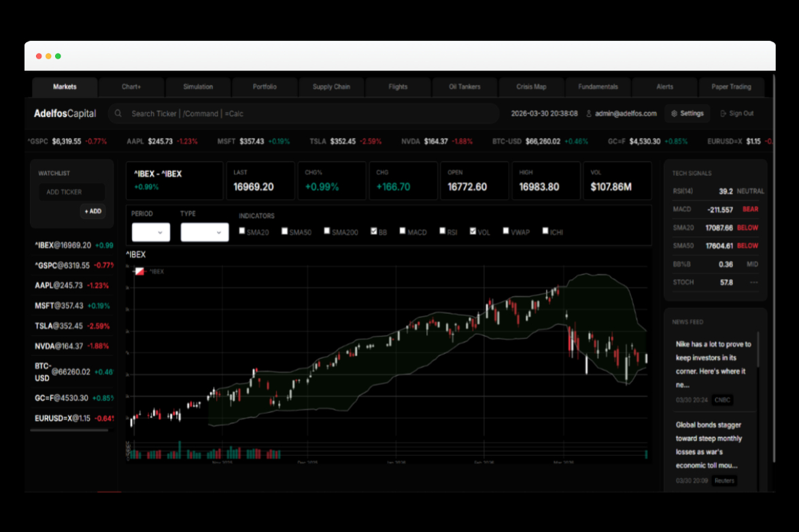
Task: Click the BTC-USD $66,260.02 ticker tape item
Action: 540,141
